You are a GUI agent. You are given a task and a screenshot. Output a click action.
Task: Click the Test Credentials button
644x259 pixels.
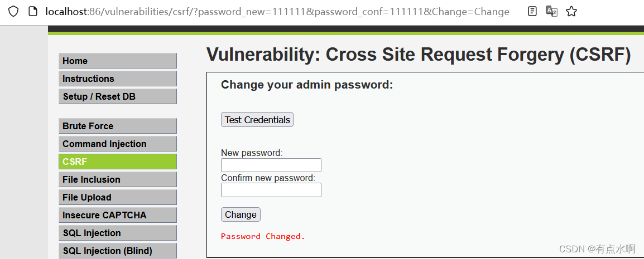[x=257, y=120]
